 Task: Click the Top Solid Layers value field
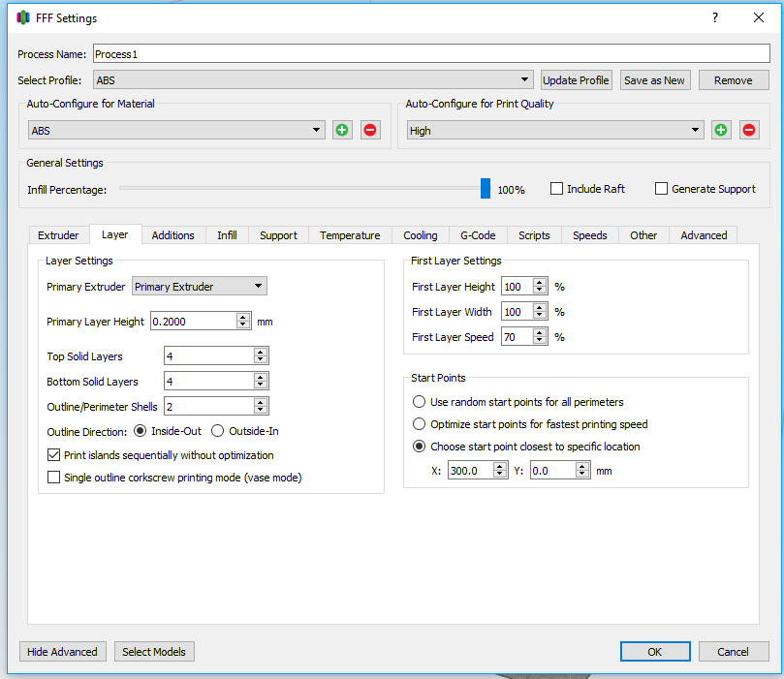[x=209, y=355]
